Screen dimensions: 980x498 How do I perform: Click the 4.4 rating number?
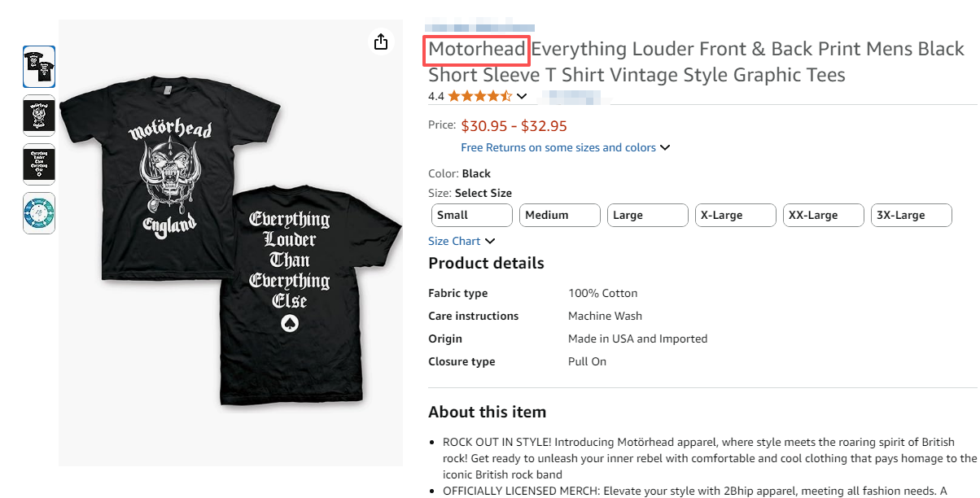click(436, 96)
